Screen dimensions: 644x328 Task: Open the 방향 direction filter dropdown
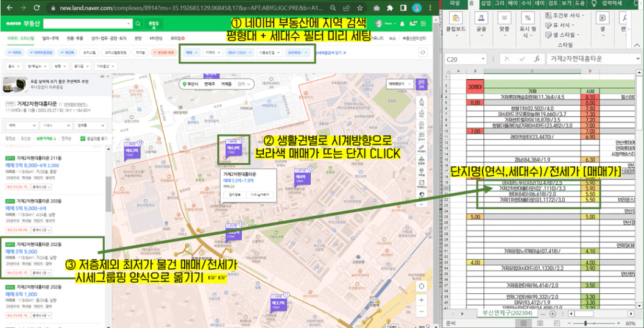click(x=59, y=66)
